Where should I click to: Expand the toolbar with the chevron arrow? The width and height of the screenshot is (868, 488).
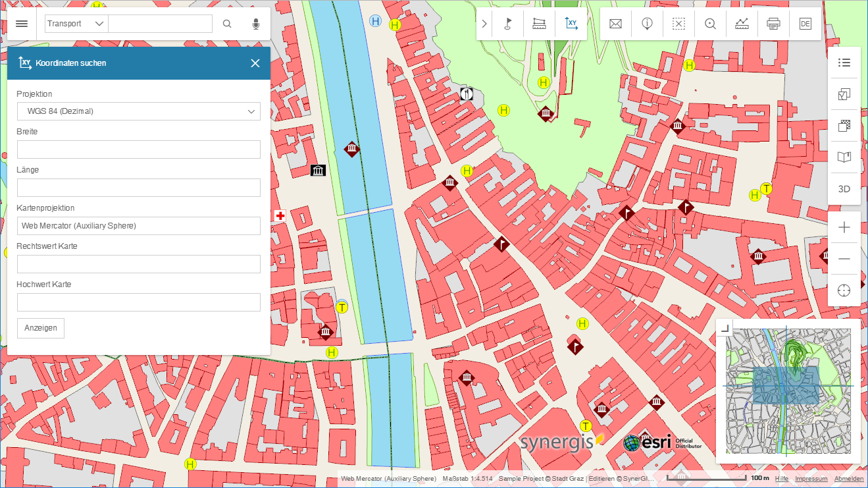click(x=484, y=24)
